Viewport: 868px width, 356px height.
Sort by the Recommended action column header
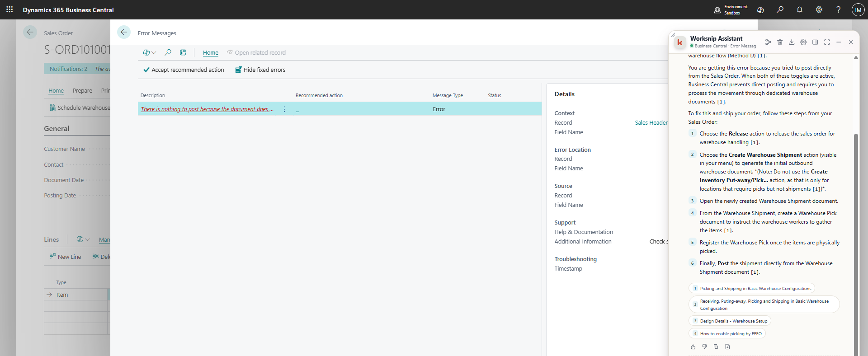point(319,95)
